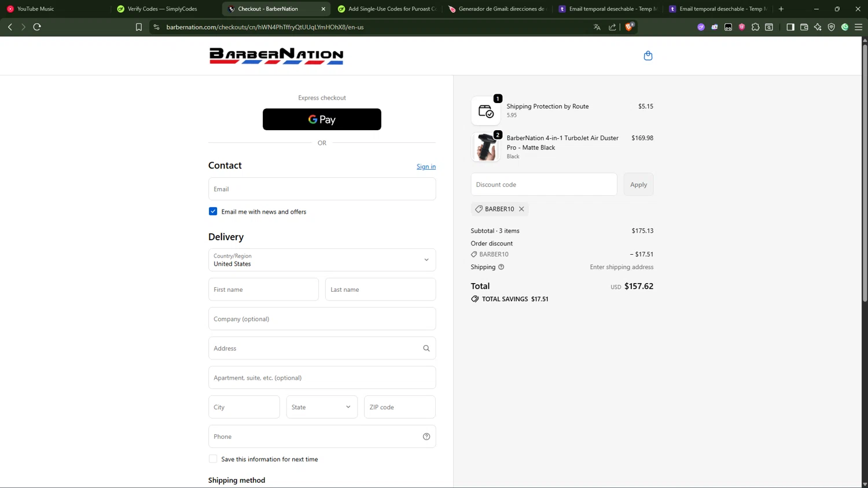This screenshot has width=868, height=488.
Task: Click the Subtotal · 3 items label
Action: click(495, 231)
